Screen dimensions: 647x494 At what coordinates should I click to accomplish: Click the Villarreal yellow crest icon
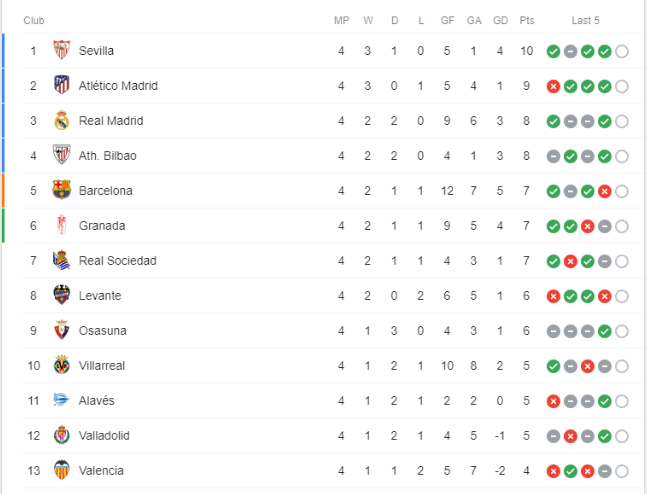(62, 366)
